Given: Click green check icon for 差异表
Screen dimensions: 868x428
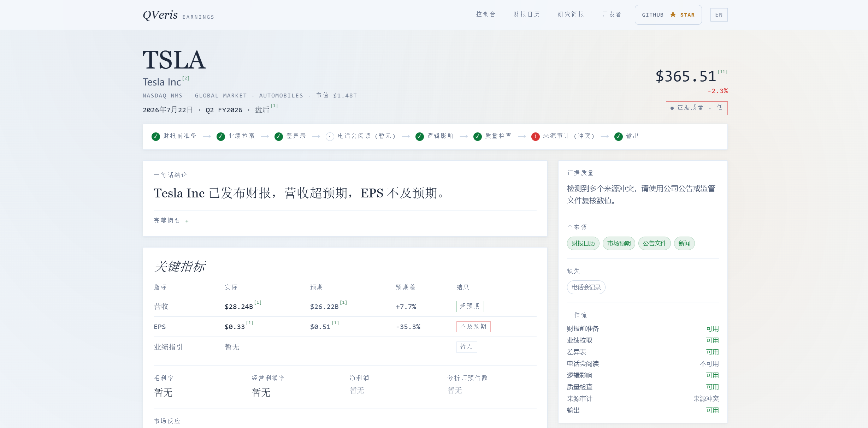Looking at the screenshot, I should pyautogui.click(x=279, y=136).
